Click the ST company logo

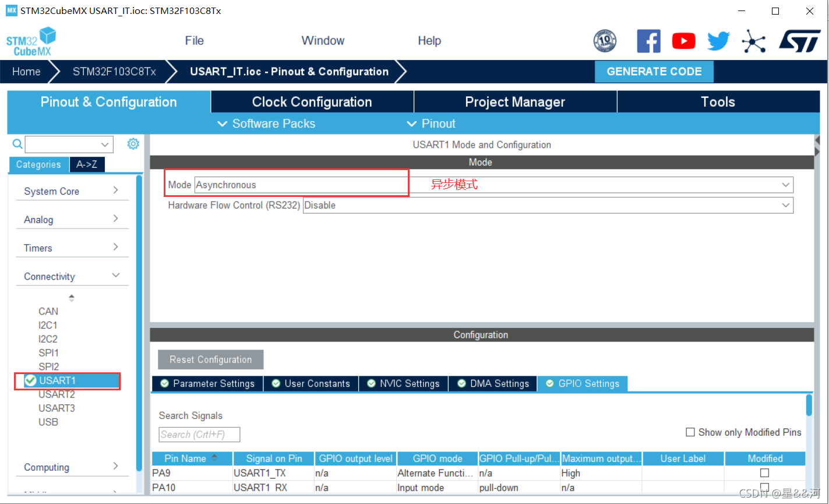click(x=800, y=41)
